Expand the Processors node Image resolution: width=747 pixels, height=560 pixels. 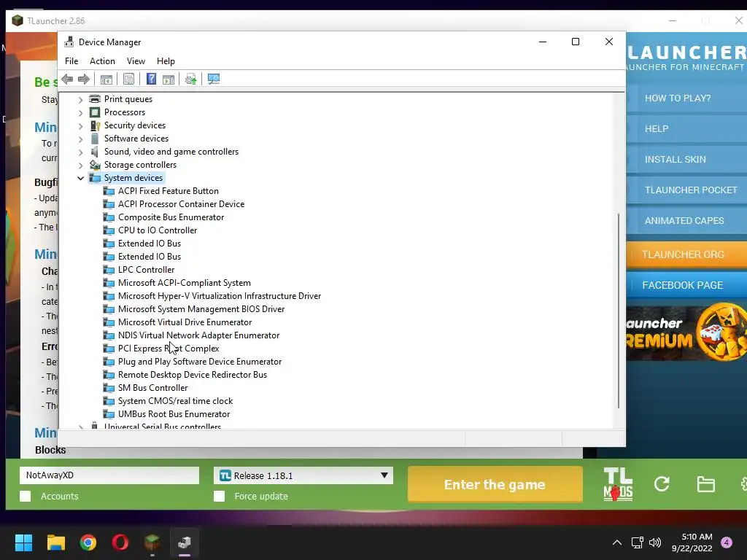(80, 113)
